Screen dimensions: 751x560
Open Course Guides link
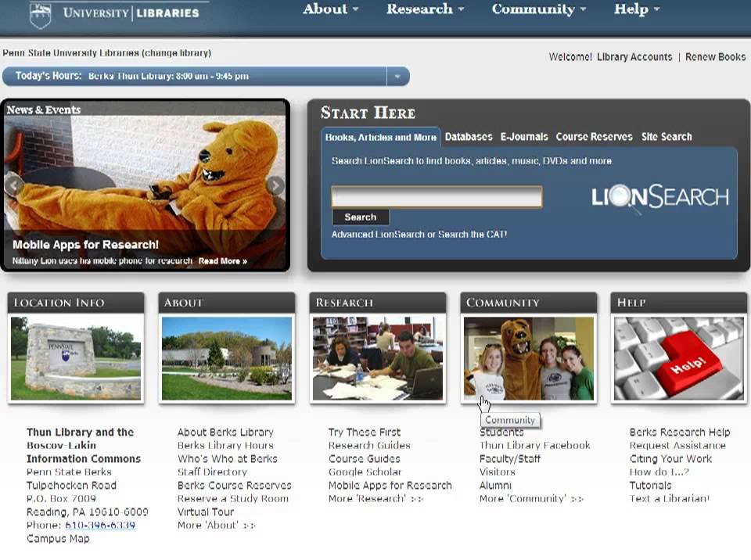pyautogui.click(x=364, y=459)
